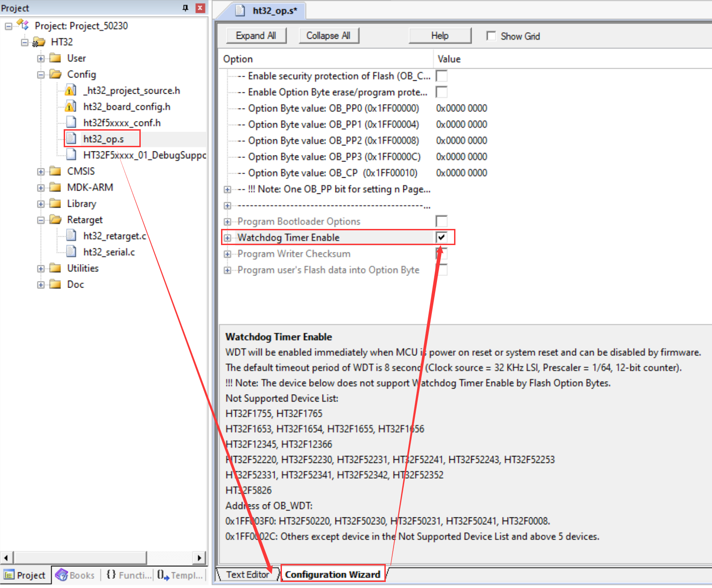Click the Expand All button
Image resolution: width=712 pixels, height=588 pixels.
point(256,36)
